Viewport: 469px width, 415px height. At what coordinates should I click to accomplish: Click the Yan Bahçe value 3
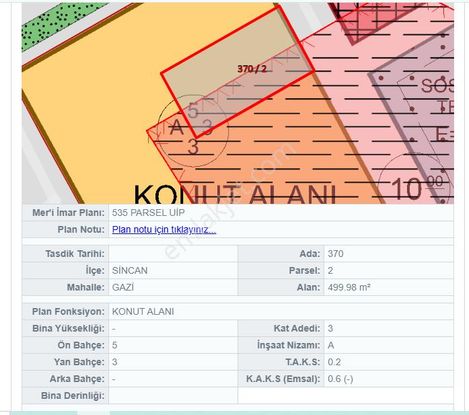click(x=114, y=362)
